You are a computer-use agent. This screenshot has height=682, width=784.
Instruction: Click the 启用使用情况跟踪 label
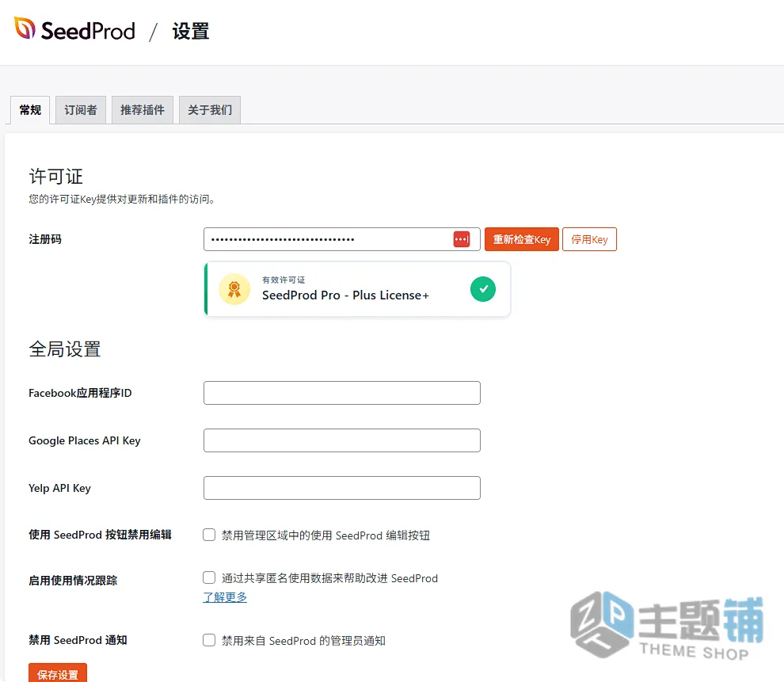click(73, 581)
